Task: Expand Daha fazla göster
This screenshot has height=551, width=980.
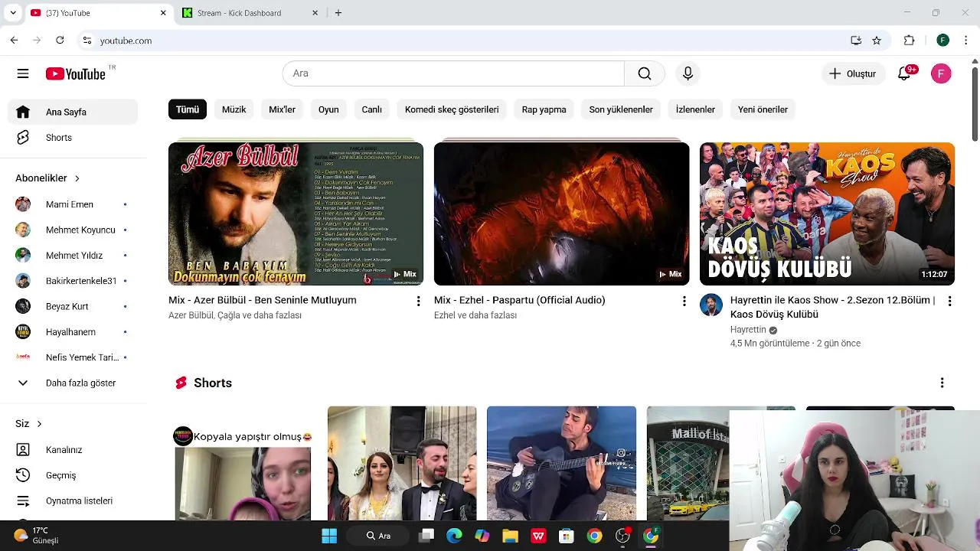Action: tap(73, 383)
